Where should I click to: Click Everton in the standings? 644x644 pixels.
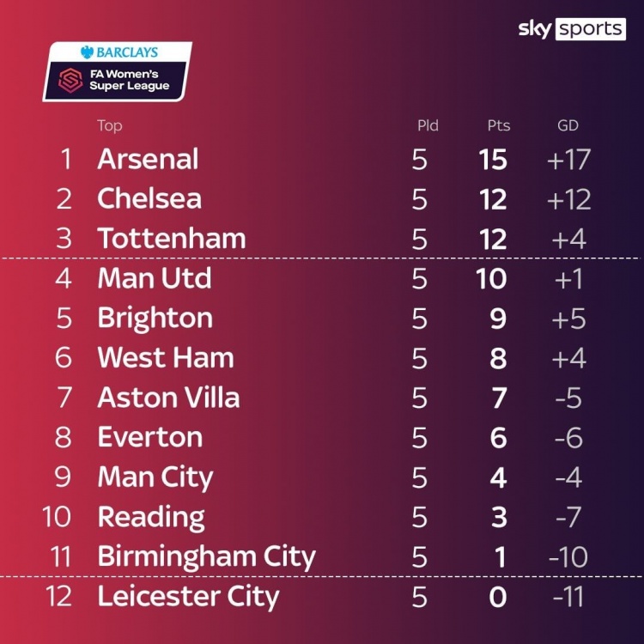coord(150,437)
